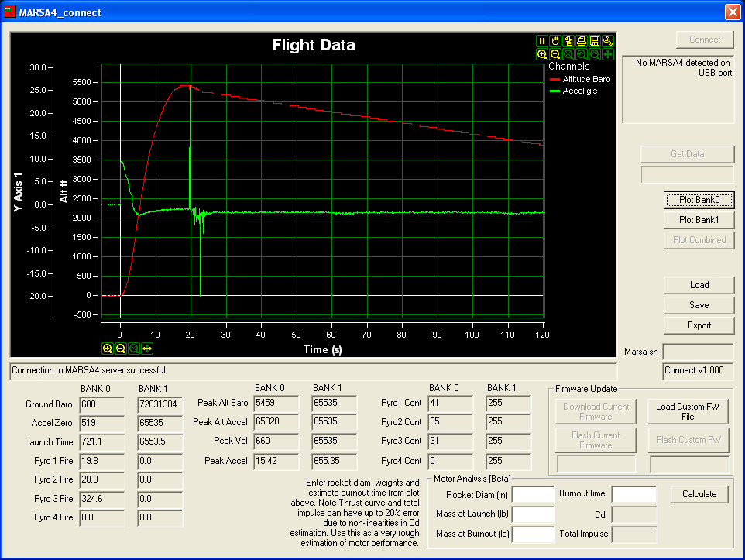This screenshot has width=745, height=560.
Task: Click the Flight Data chart title
Action: click(x=314, y=45)
